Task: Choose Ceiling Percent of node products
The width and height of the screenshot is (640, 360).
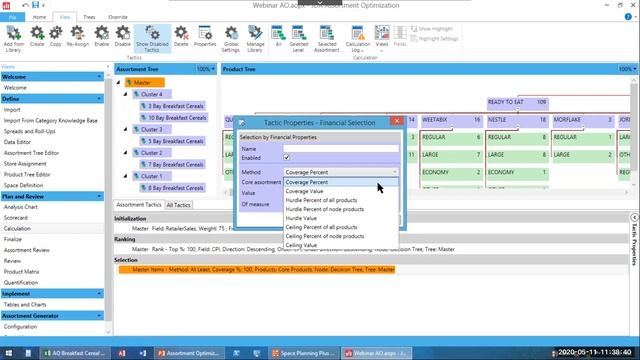Action: (341, 236)
